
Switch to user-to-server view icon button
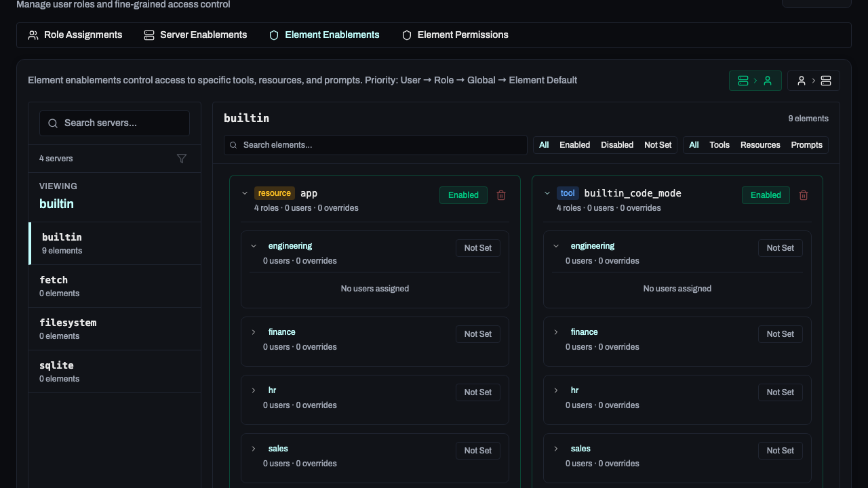coord(813,81)
